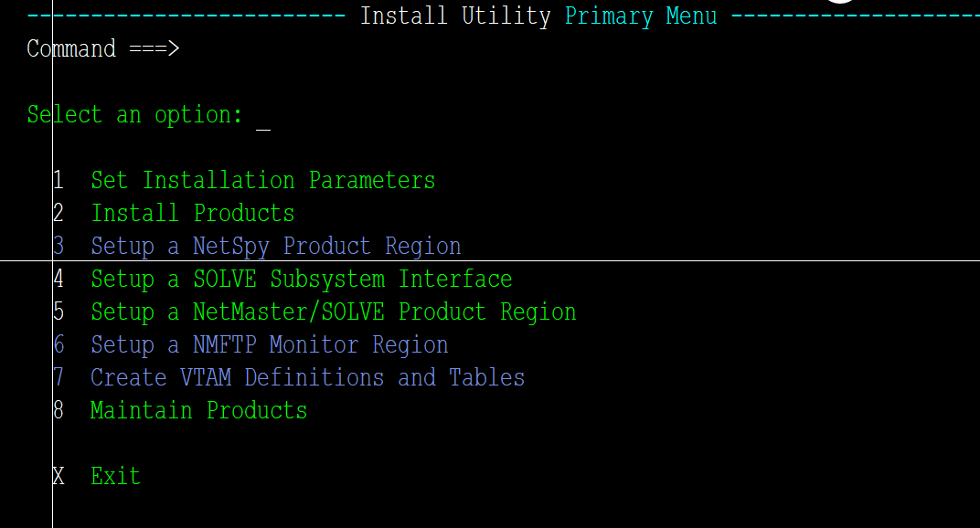Click option number 4

click(x=59, y=280)
